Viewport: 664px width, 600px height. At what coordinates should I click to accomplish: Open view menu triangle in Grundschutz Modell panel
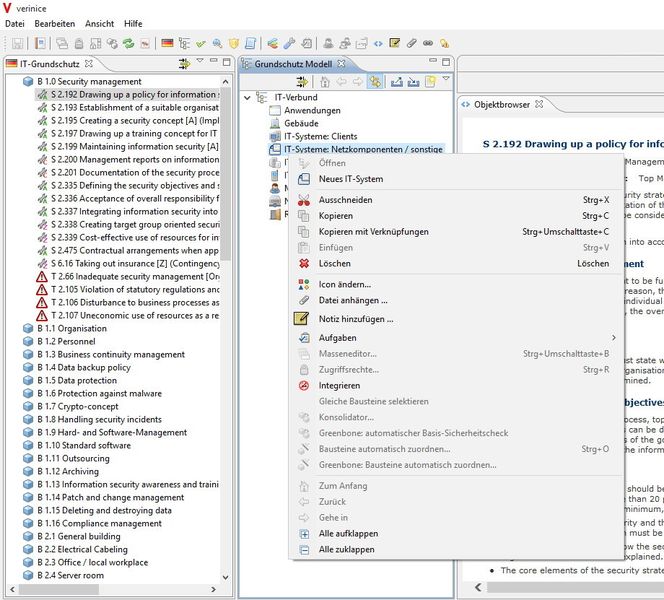pos(446,78)
